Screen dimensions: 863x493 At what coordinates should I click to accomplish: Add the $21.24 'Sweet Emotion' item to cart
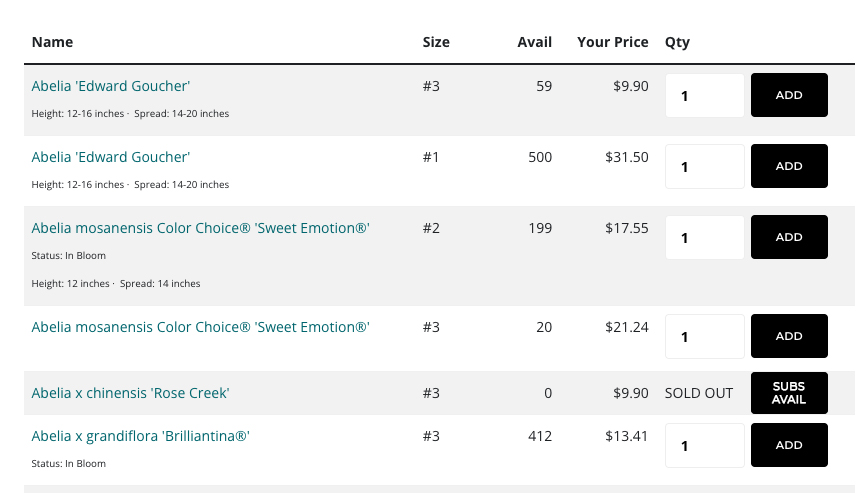point(789,336)
